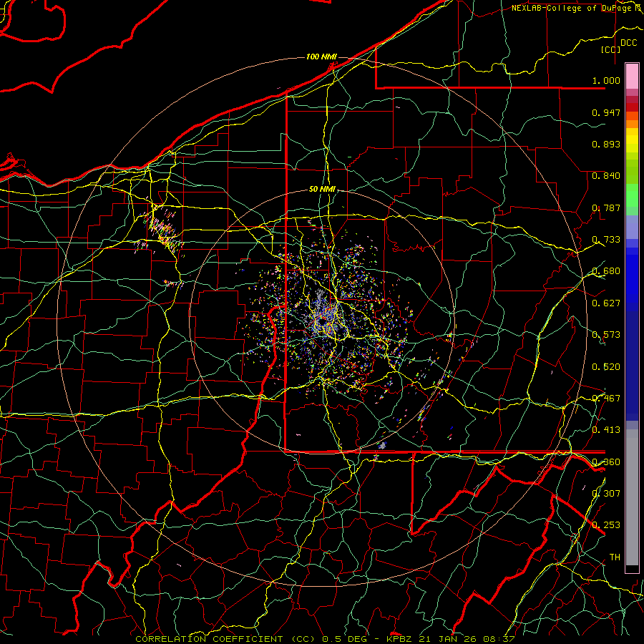Pick the red segment of color bar

(632, 107)
